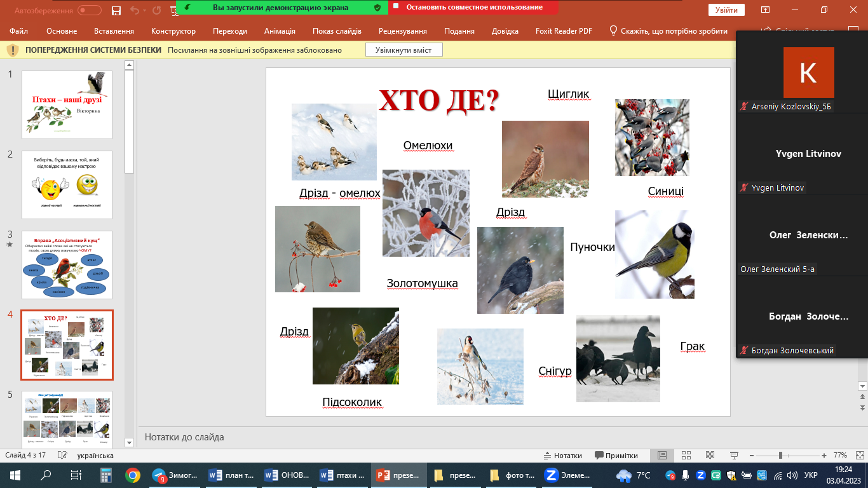Open the Notes pane from status bar
This screenshot has width=868, height=488.
pos(562,456)
